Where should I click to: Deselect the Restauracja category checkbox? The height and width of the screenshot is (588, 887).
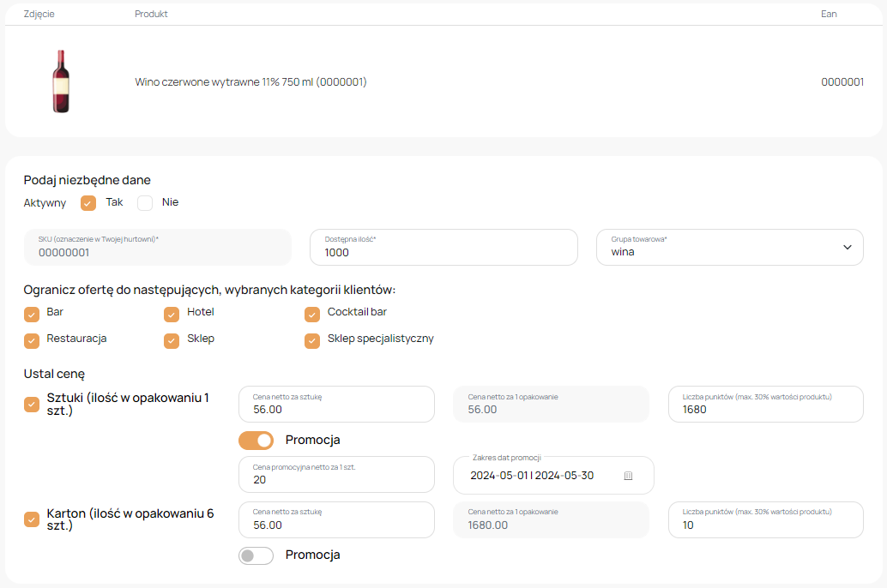coord(32,340)
